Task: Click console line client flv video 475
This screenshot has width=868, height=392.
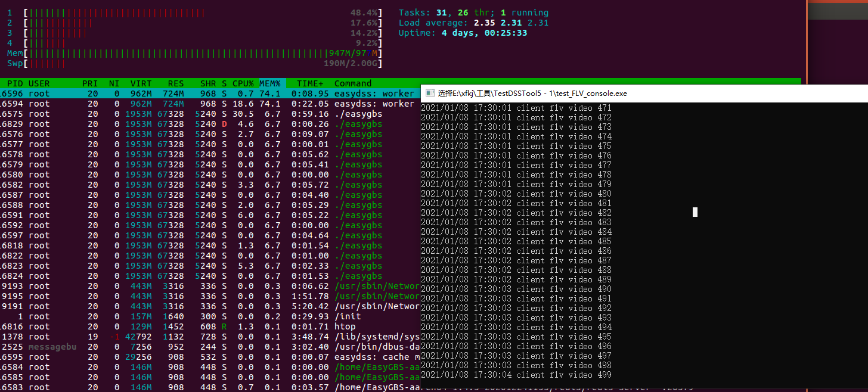Action: [516, 147]
